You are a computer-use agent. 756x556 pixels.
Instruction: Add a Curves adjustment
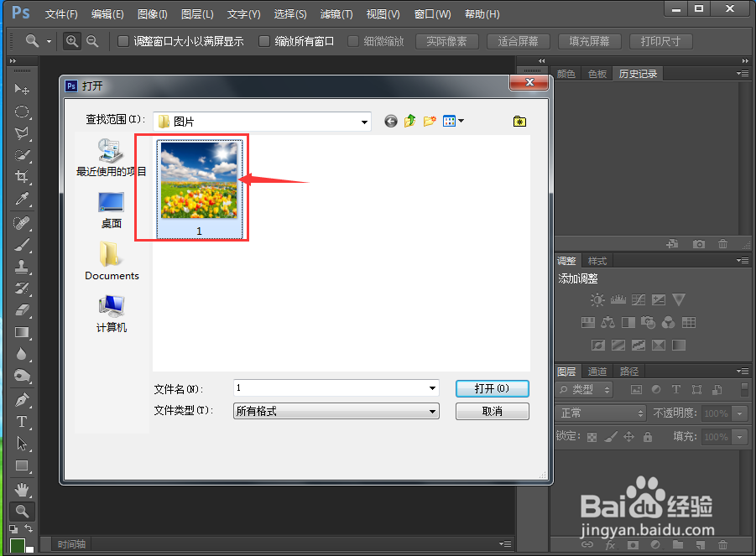(639, 299)
